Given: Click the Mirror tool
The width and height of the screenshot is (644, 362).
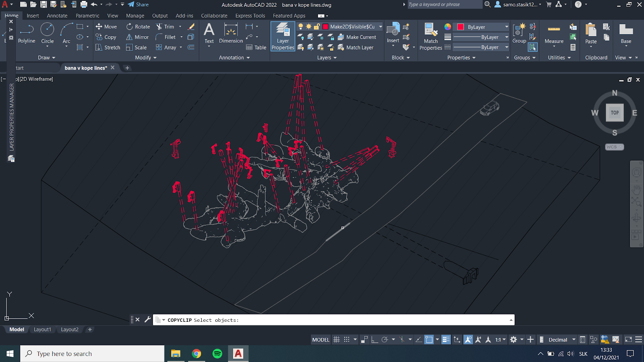Looking at the screenshot, I should 138,37.
